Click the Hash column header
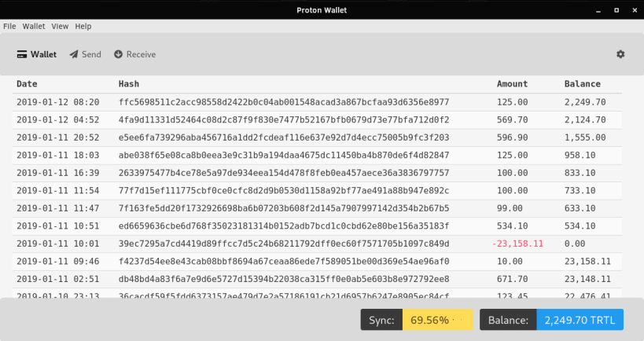The width and height of the screenshot is (644, 341). tap(129, 84)
